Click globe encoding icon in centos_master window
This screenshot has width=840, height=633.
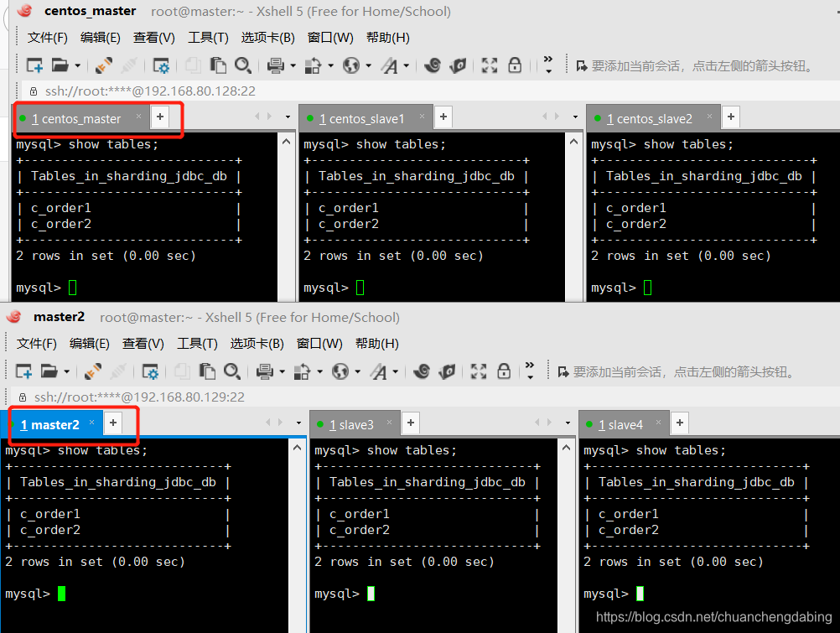pos(351,65)
